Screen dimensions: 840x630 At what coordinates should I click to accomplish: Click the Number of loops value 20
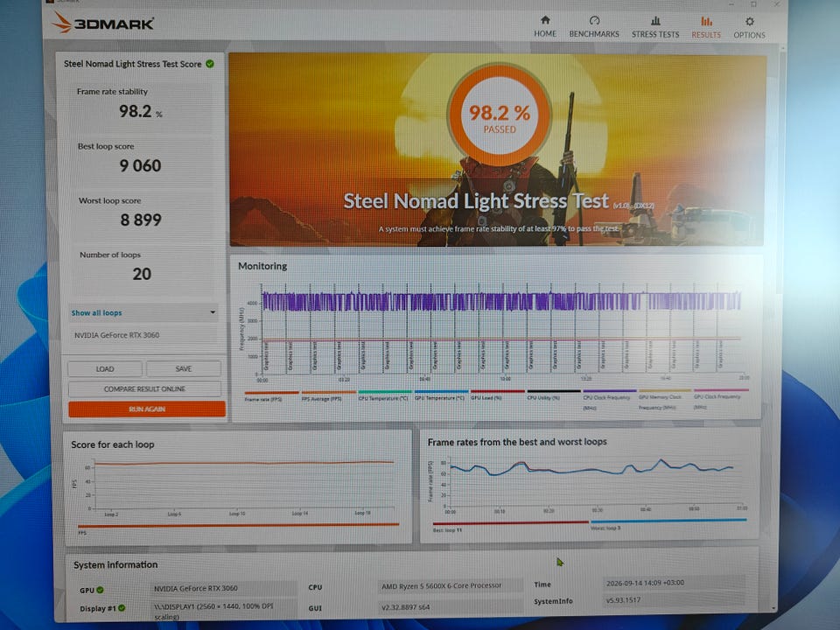142,274
